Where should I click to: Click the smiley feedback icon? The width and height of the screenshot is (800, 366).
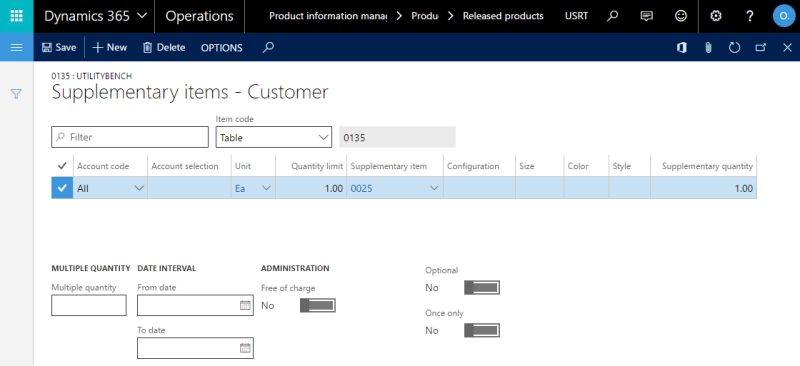tap(681, 16)
